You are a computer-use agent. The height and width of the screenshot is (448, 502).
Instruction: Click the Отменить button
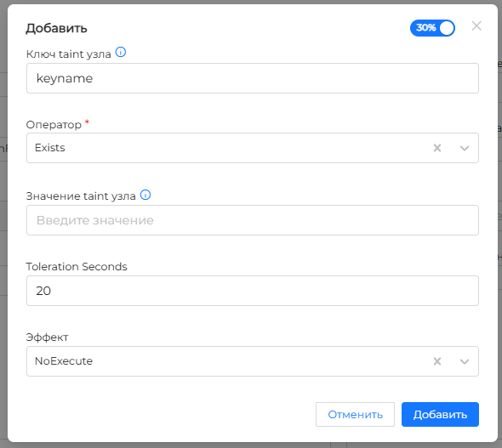pos(355,415)
